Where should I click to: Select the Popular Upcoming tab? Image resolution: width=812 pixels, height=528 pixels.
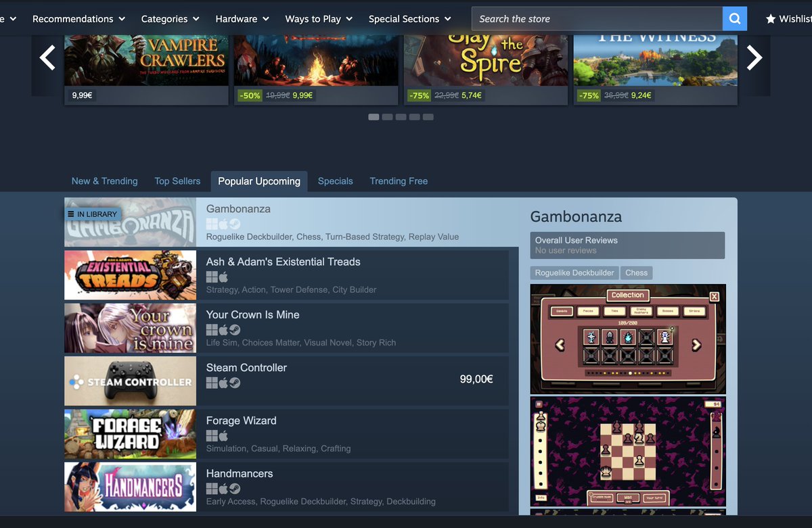coord(259,181)
